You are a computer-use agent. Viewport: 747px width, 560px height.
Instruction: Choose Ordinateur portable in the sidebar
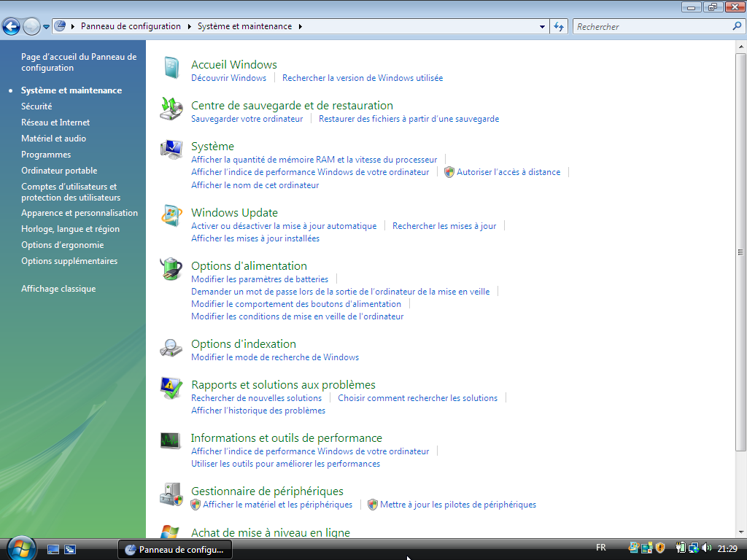coord(59,171)
